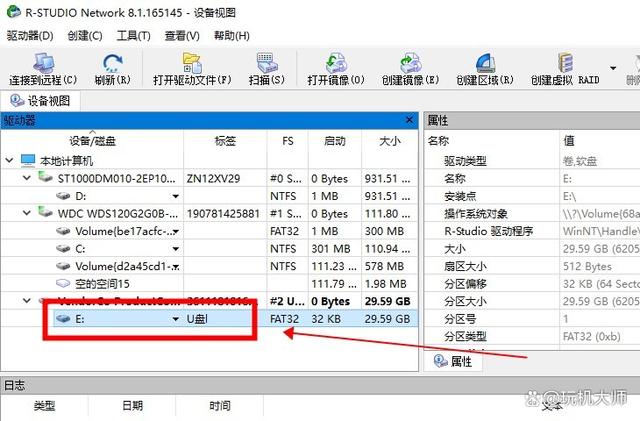This screenshot has height=421, width=640.
Task: Select the 驱动类型 property row
Action: [x=532, y=161]
